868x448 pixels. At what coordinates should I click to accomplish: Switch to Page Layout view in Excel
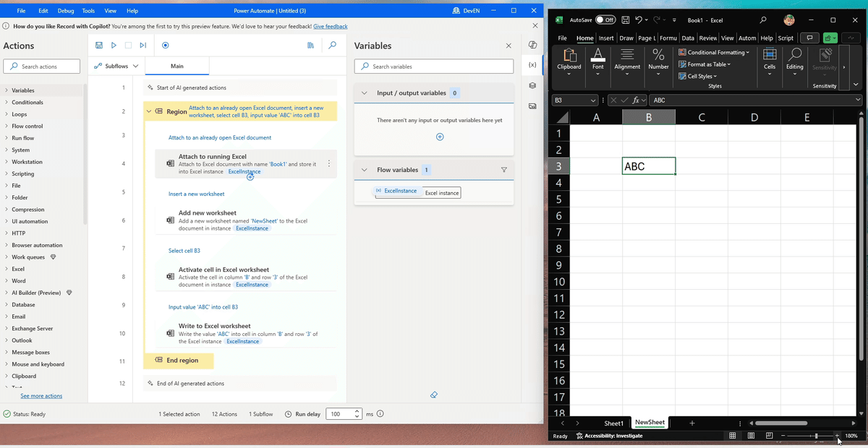pos(751,436)
